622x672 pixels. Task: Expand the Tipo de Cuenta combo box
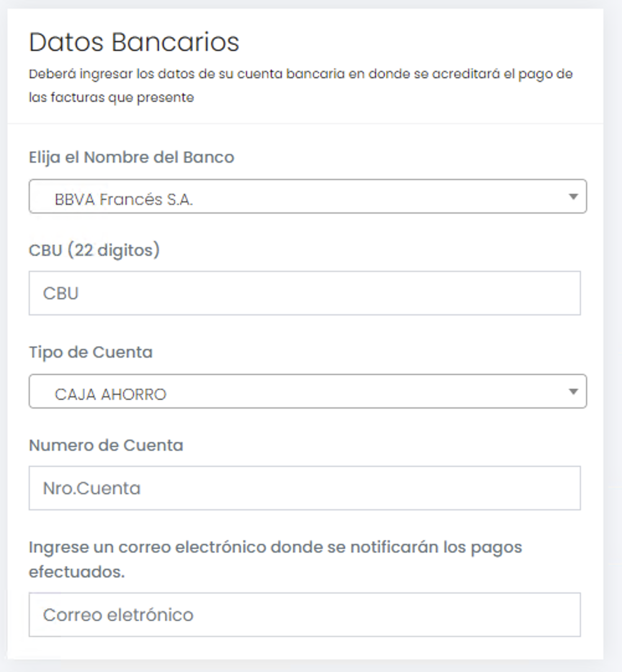point(307,391)
